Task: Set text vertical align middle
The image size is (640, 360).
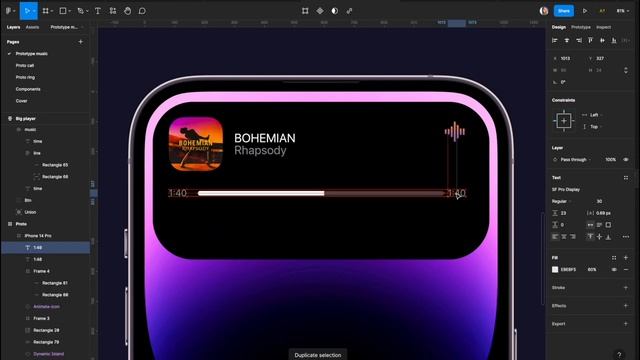Action: (x=599, y=237)
